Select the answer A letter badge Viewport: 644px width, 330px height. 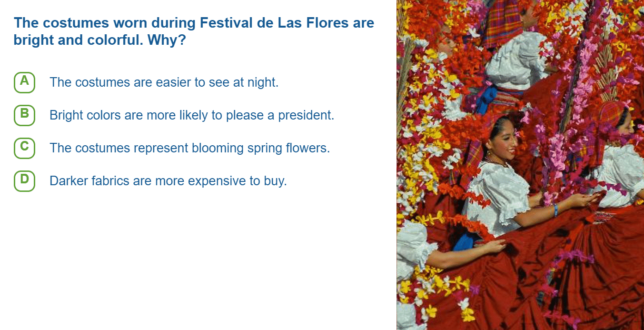(x=24, y=82)
